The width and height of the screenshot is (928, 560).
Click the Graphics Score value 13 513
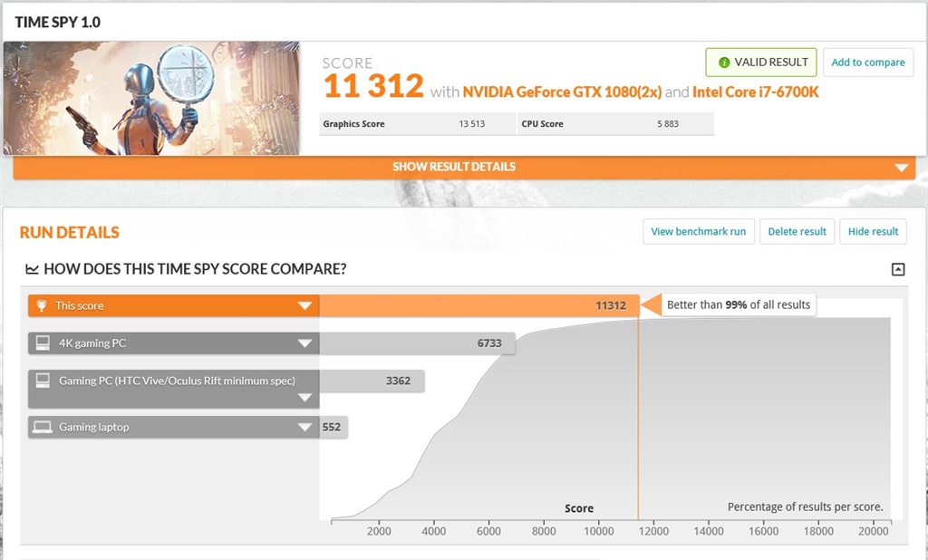pos(471,124)
